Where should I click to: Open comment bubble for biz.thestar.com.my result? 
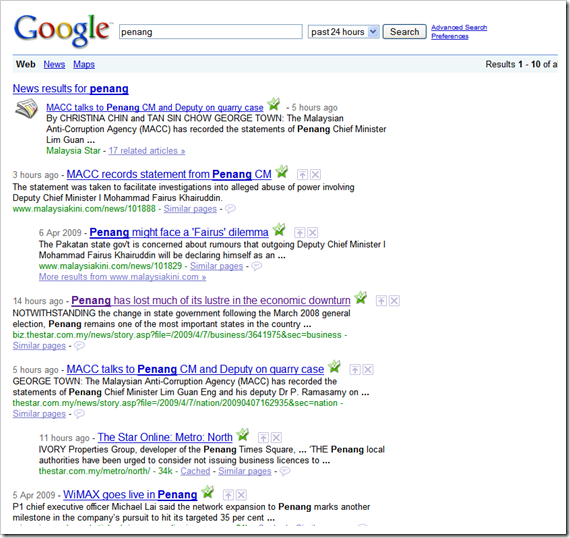80,346
